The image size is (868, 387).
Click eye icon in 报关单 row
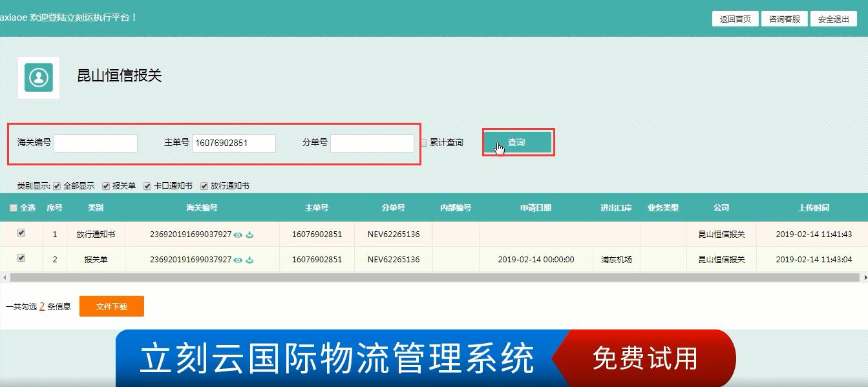pyautogui.click(x=238, y=260)
